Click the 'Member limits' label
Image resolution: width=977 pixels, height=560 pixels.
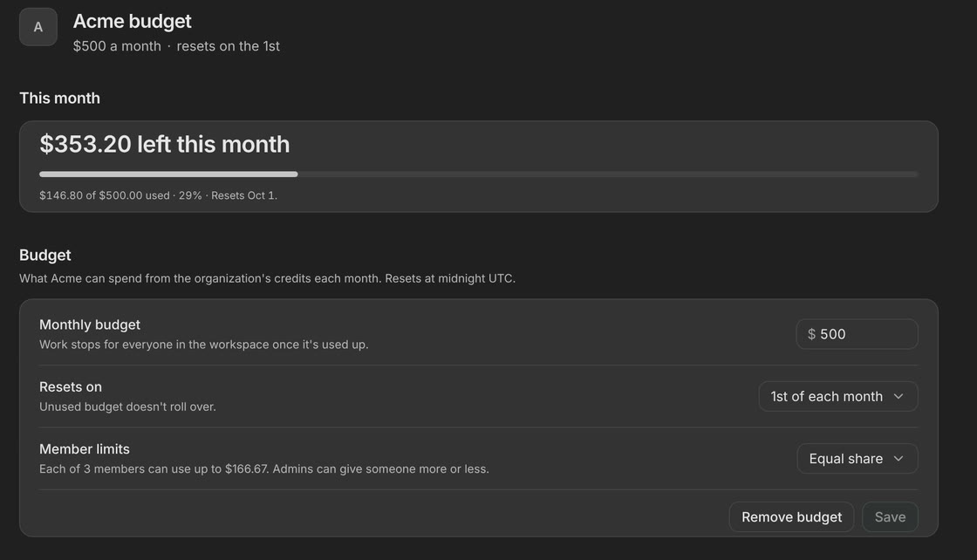[85, 449]
